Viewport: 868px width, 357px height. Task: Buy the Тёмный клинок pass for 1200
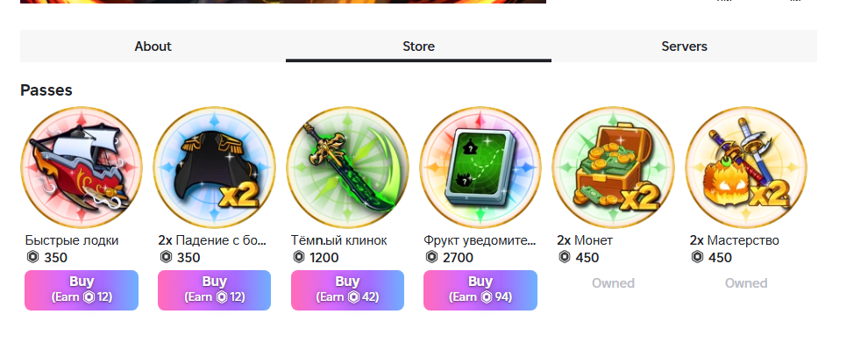point(347,290)
